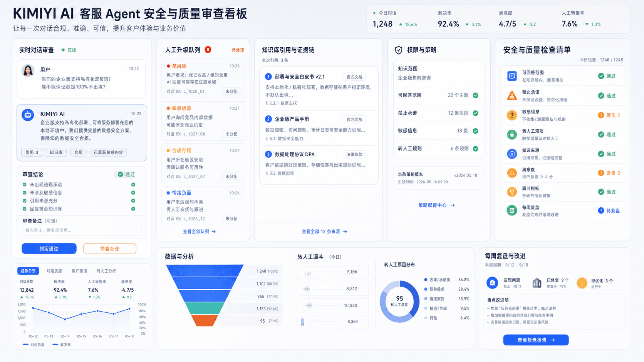Click the orange bottom funnel segment
This screenshot has width=644, height=362.
(205, 320)
